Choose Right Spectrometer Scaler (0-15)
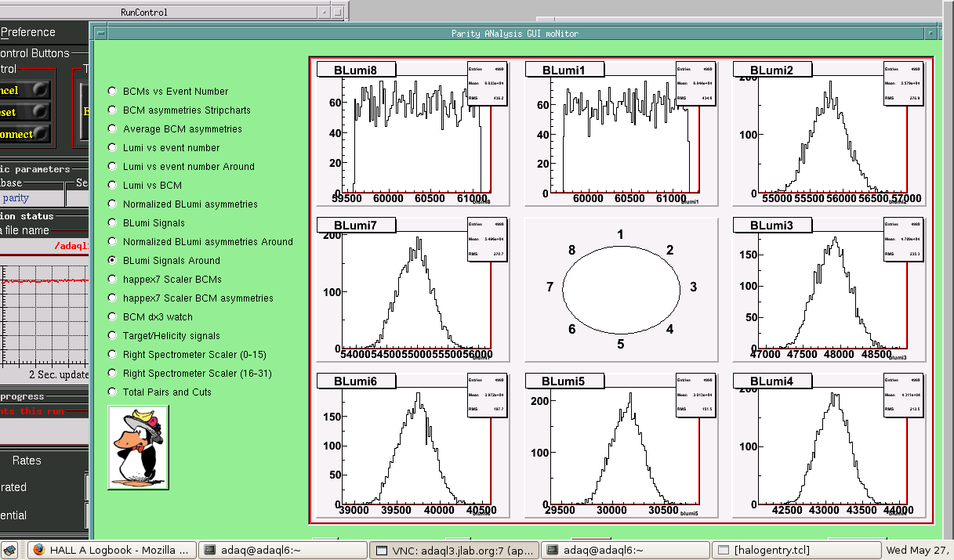The width and height of the screenshot is (954, 560). (x=113, y=355)
